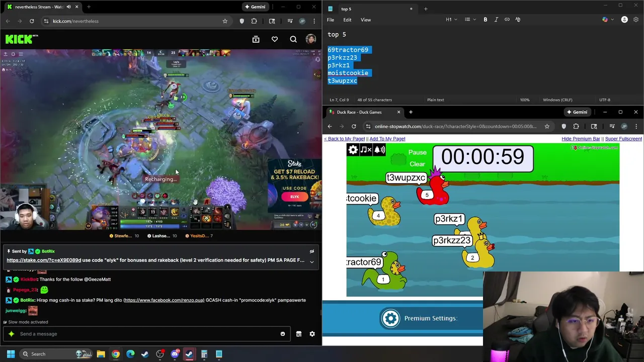Open Notepad settings gear
Screen dimensions: 644x362
(x=636, y=20)
